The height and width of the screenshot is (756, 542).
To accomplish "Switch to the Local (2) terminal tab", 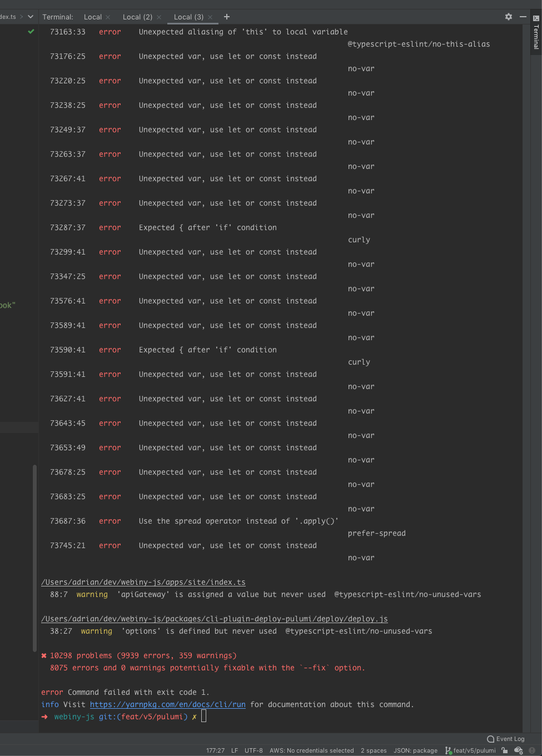I will click(137, 17).
